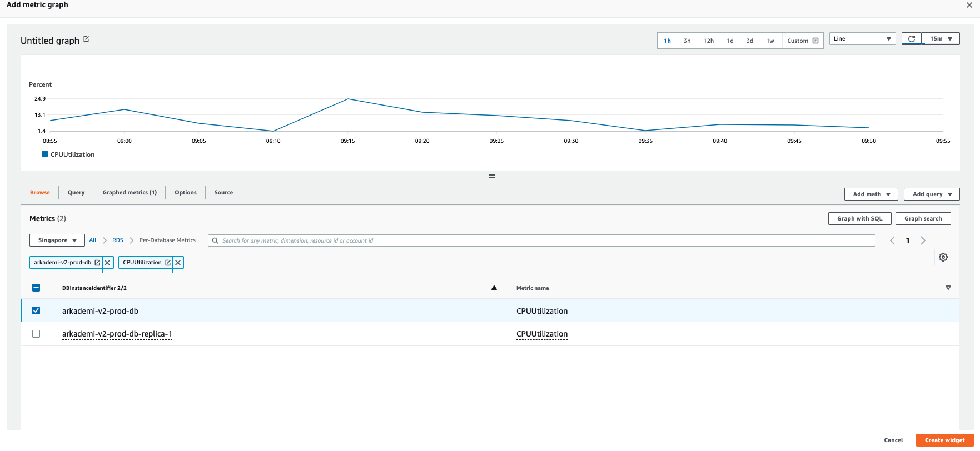Viewport: 980px width, 451px height.
Task: Expand the Singapore region dropdown
Action: point(57,240)
